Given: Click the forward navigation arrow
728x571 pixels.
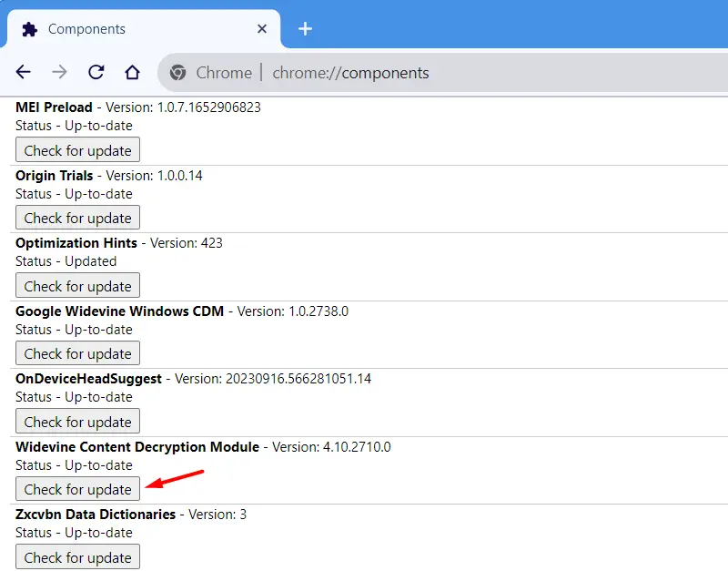Looking at the screenshot, I should point(59,73).
